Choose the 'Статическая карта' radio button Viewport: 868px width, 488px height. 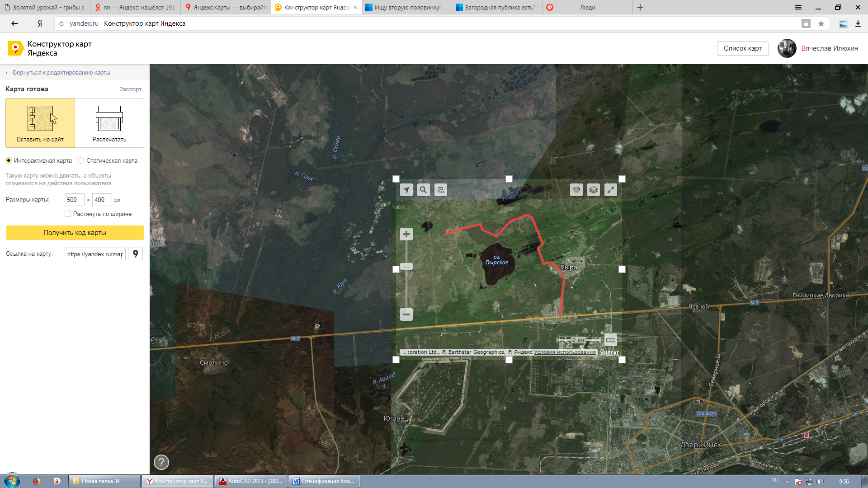pyautogui.click(x=81, y=160)
